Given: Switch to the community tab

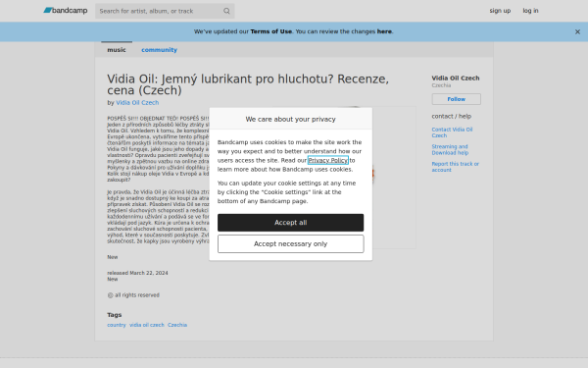Looking at the screenshot, I should tap(159, 50).
